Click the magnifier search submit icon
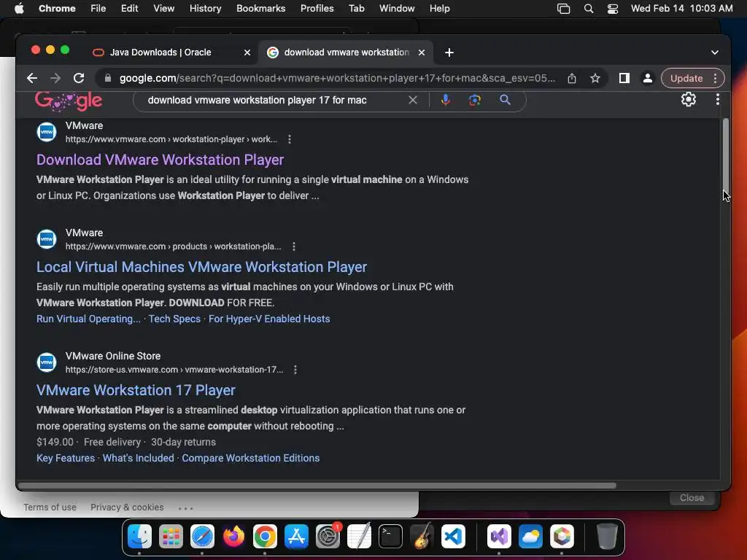 tap(505, 100)
